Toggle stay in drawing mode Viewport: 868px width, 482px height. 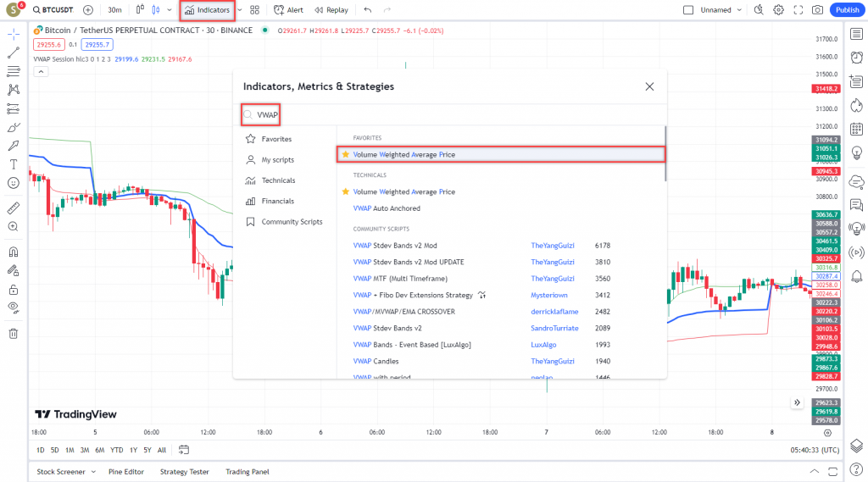[x=14, y=270]
